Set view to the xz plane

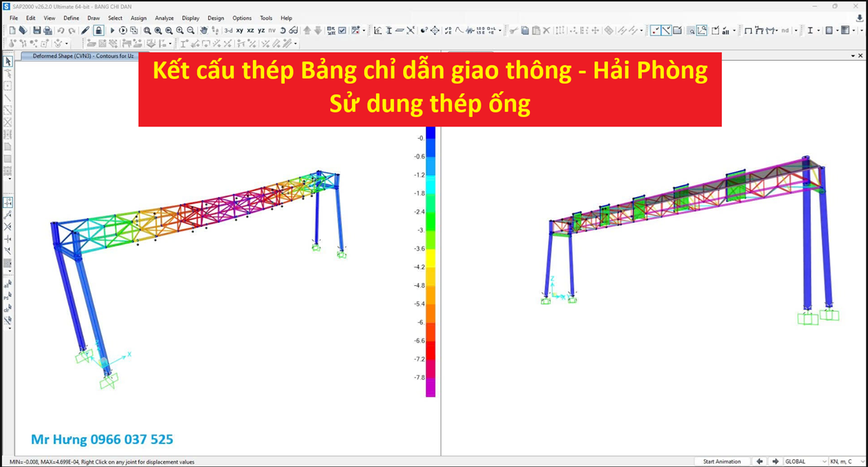click(x=250, y=30)
